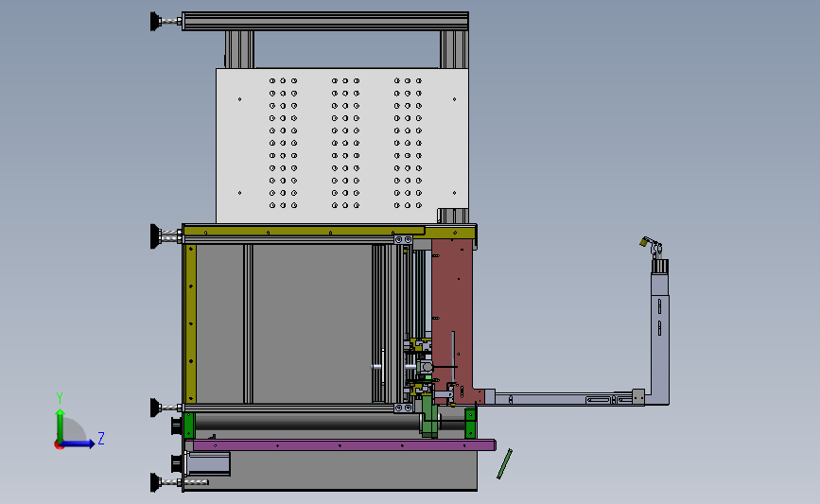
Task: Select the green bracket at roller's left end
Action: (189, 426)
